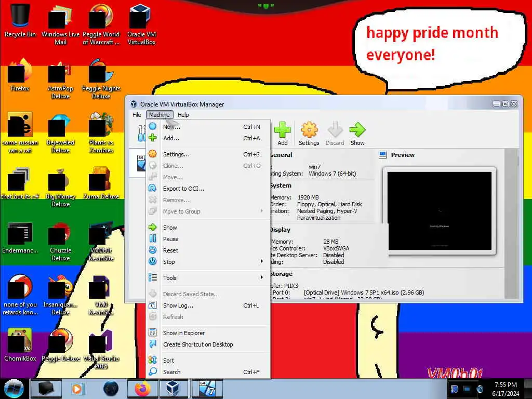Screen dimensions: 532x399
Task: Select Export to OCI... menu entry
Action: tap(208, 189)
